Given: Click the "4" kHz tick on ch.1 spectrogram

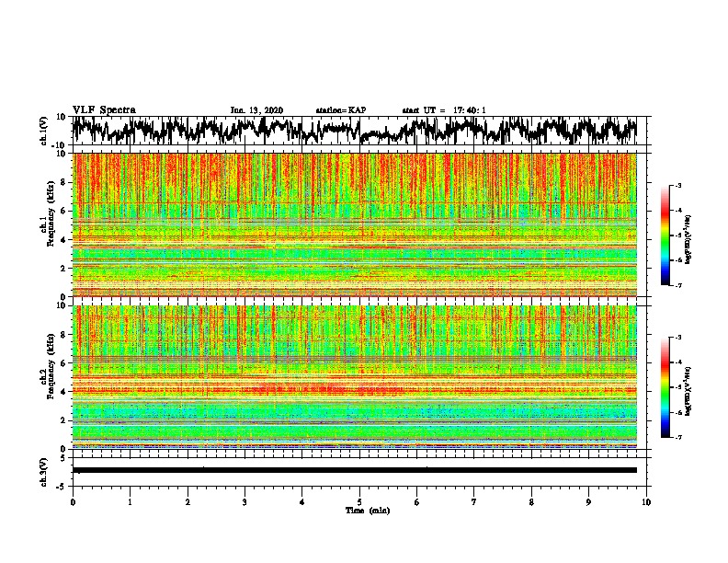Looking at the screenshot, I should (x=64, y=240).
